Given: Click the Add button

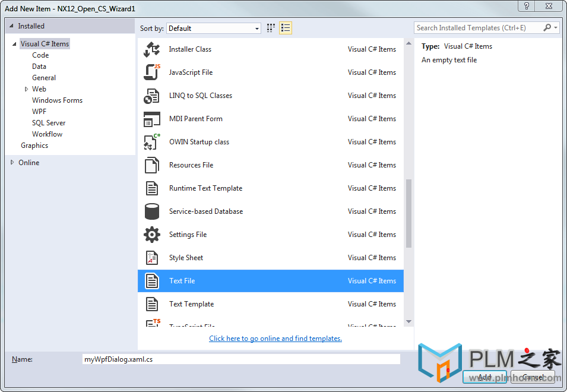Looking at the screenshot, I should tap(484, 377).
